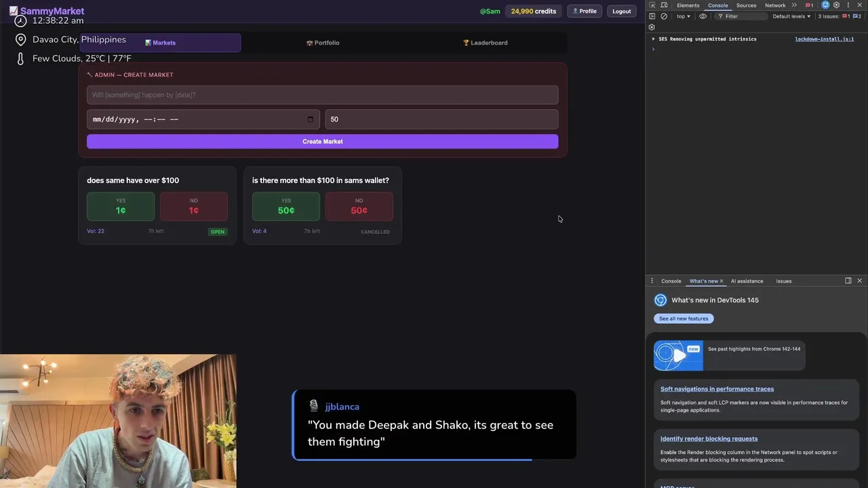The image size is (868, 488).
Task: Focus the mm/dd/yyyy date-time field
Action: coord(203,119)
